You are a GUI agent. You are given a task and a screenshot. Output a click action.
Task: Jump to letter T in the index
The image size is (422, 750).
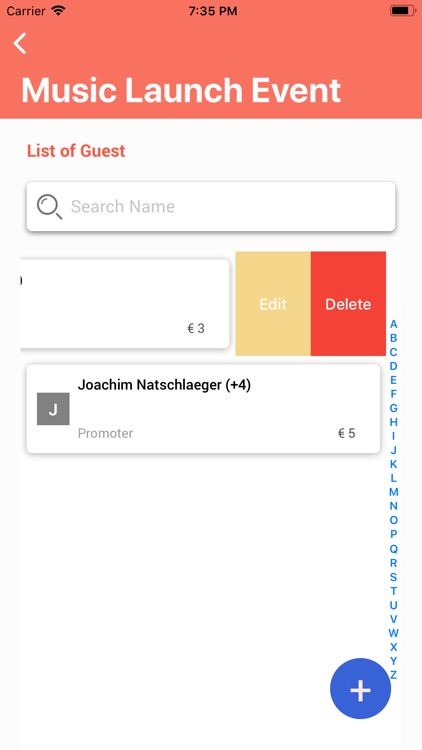click(x=393, y=591)
